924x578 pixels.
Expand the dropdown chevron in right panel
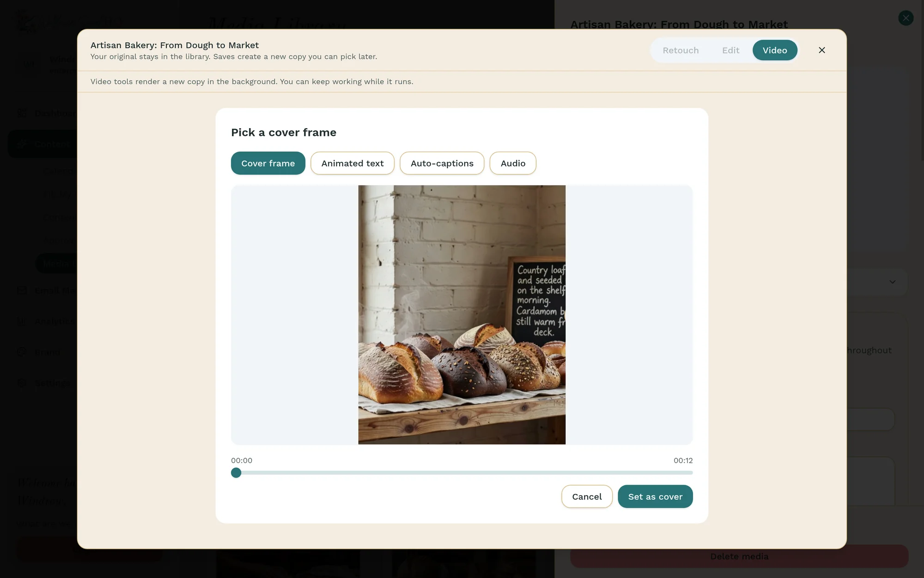[x=893, y=282]
